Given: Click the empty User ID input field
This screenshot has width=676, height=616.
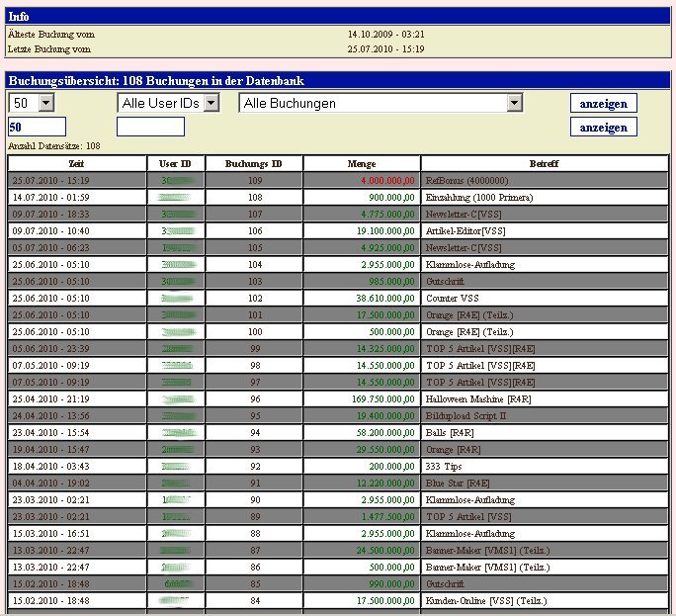Looking at the screenshot, I should coord(150,127).
